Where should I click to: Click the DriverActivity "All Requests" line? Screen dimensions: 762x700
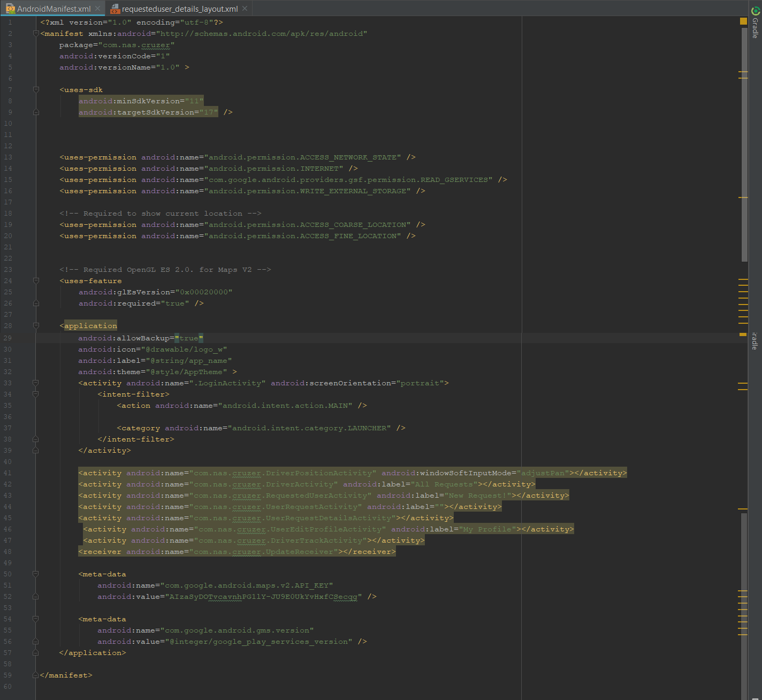[307, 484]
